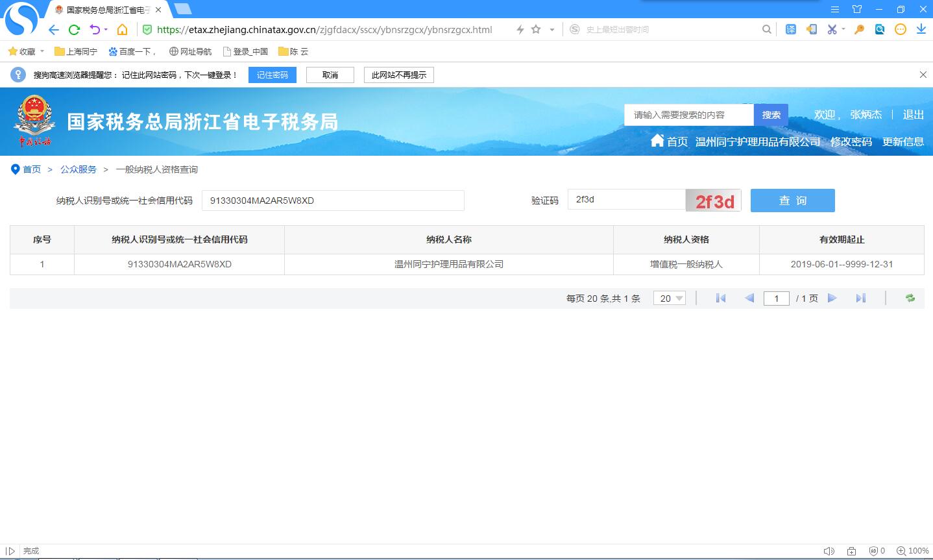Click the taxpayer identification number input field
Image resolution: width=933 pixels, height=560 pixels.
click(x=333, y=201)
